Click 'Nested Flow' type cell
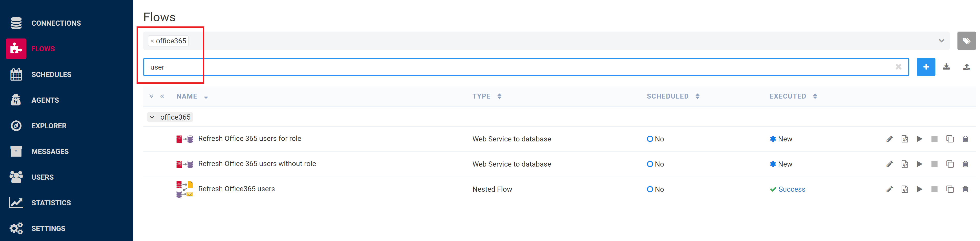Screen dimensions: 980x241 [492, 189]
